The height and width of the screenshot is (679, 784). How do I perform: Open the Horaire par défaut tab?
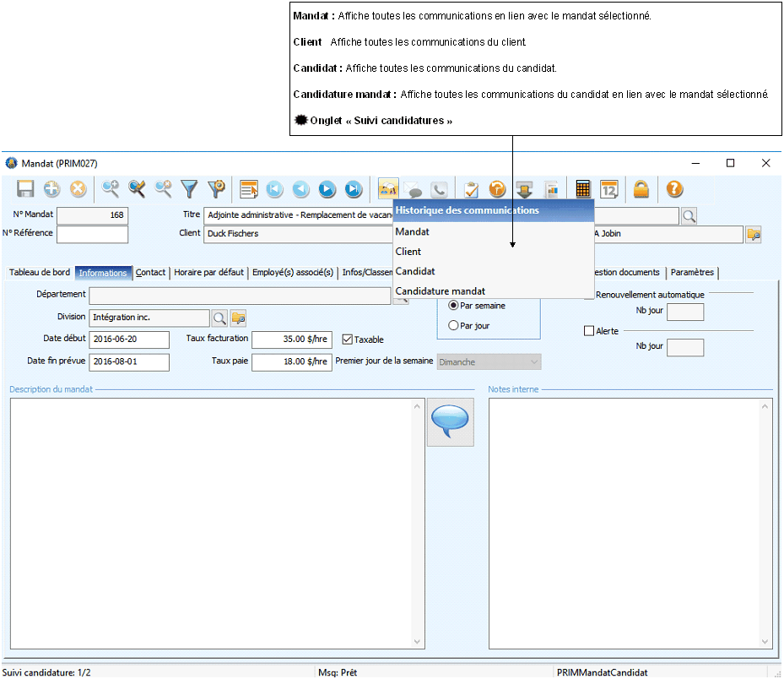[208, 273]
